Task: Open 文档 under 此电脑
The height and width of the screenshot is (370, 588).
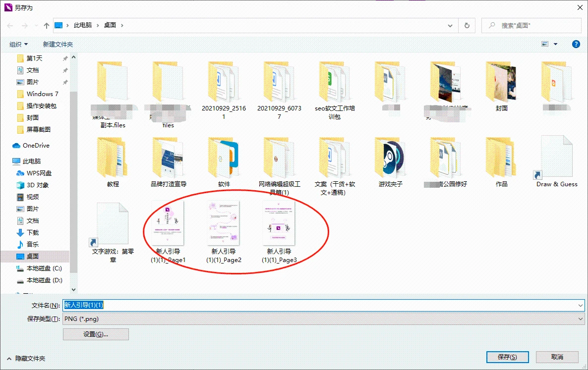Action: tap(33, 220)
